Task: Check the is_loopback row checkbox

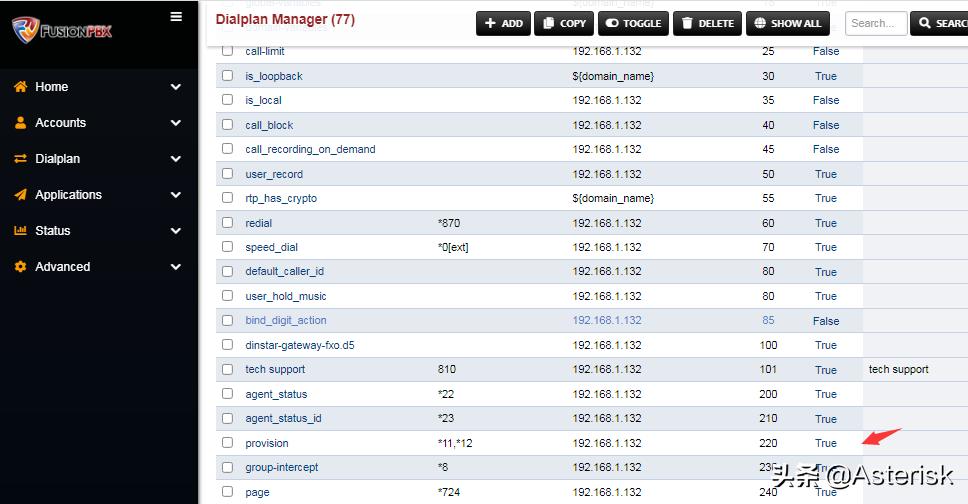Action: click(x=227, y=75)
